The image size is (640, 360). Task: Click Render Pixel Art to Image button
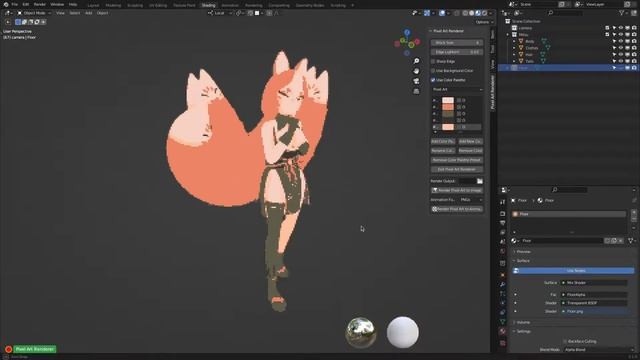457,190
